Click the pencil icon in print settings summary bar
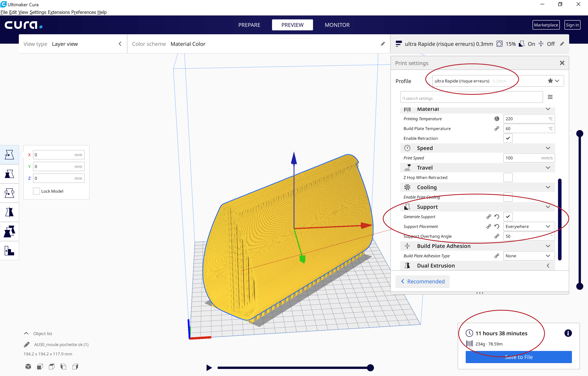588x376 pixels. pyautogui.click(x=562, y=44)
